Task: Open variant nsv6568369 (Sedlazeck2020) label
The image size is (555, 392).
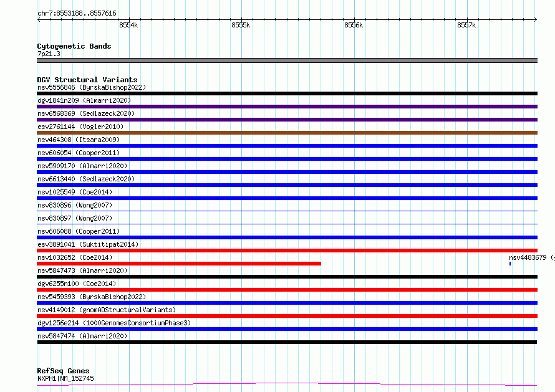Action: point(86,113)
